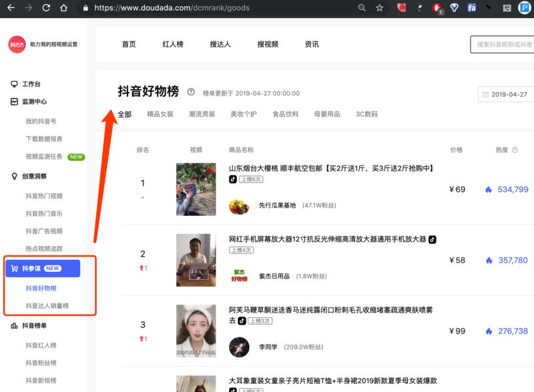Open 视频监测任务 in sidebar

pyautogui.click(x=44, y=157)
